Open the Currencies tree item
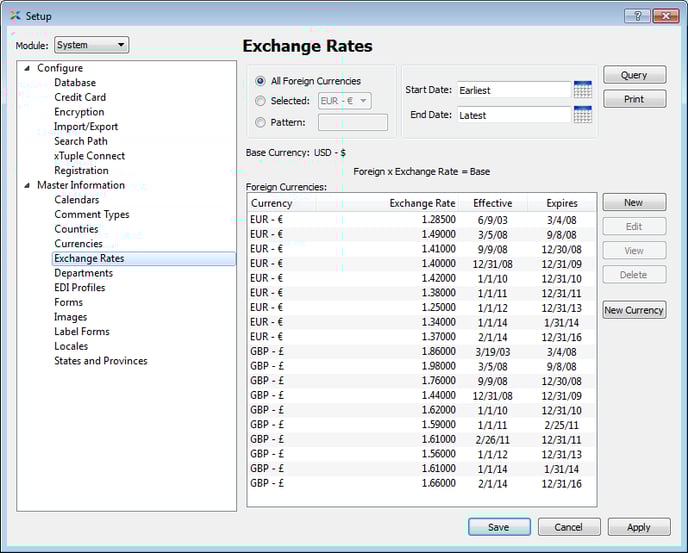The image size is (688, 553). tap(78, 244)
